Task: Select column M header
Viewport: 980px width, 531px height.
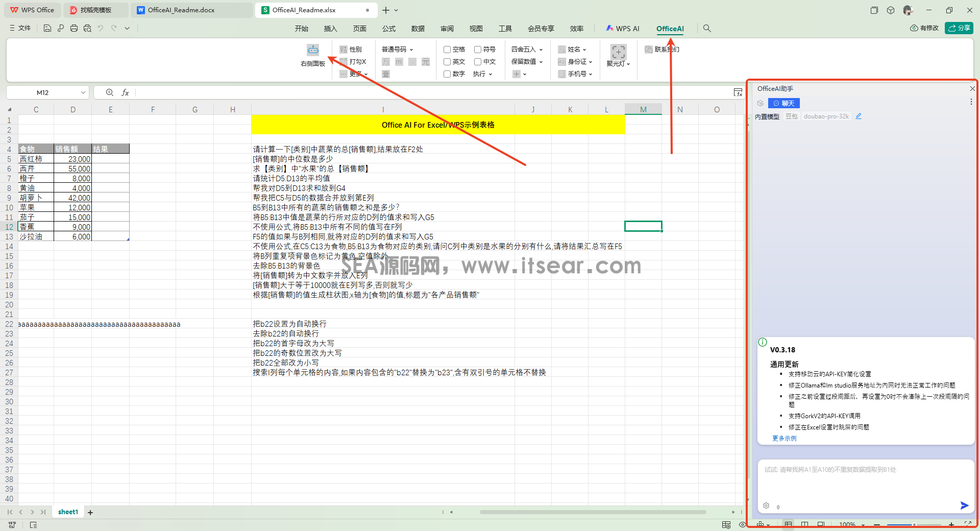Action: tap(643, 109)
